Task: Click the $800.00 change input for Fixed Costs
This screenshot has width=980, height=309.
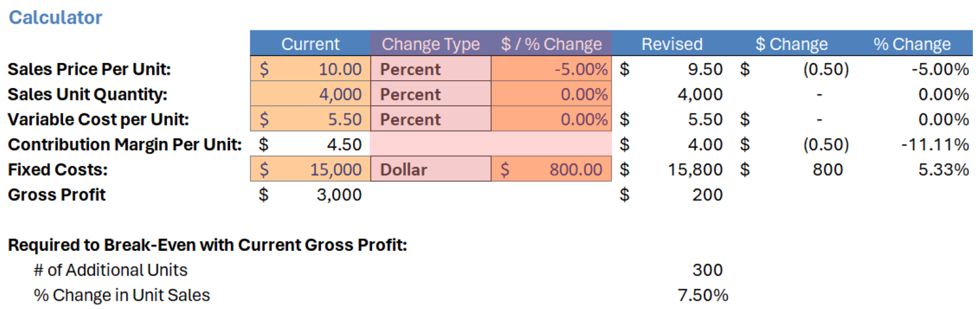Action: 551,170
